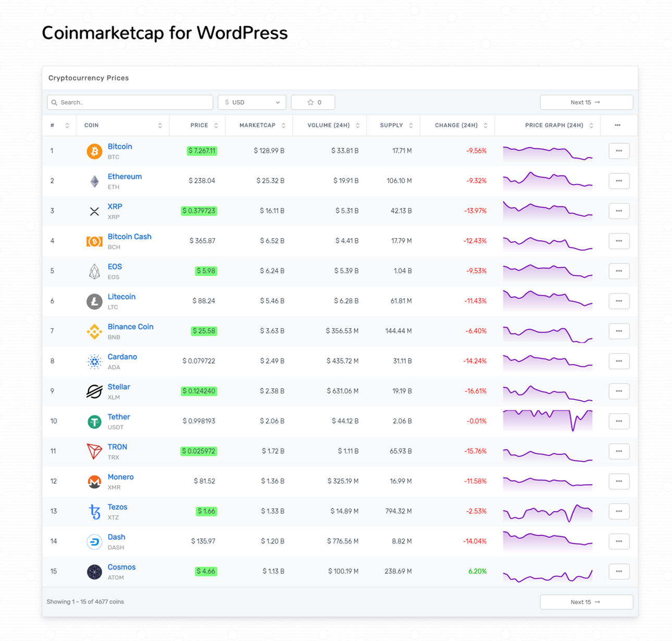Sort by the COIN column
This screenshot has height=641, width=672.
point(123,125)
